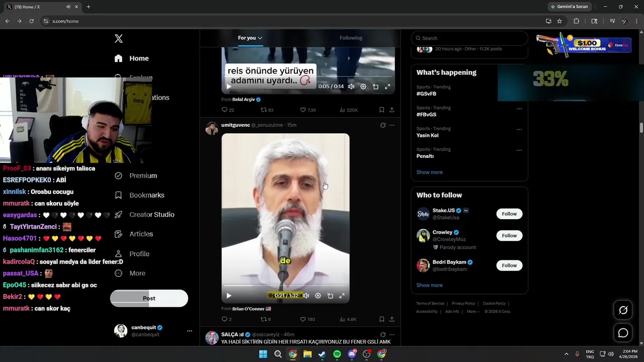644x362 pixels.
Task: Open more options on umitguvenc post
Action: tap(392, 125)
